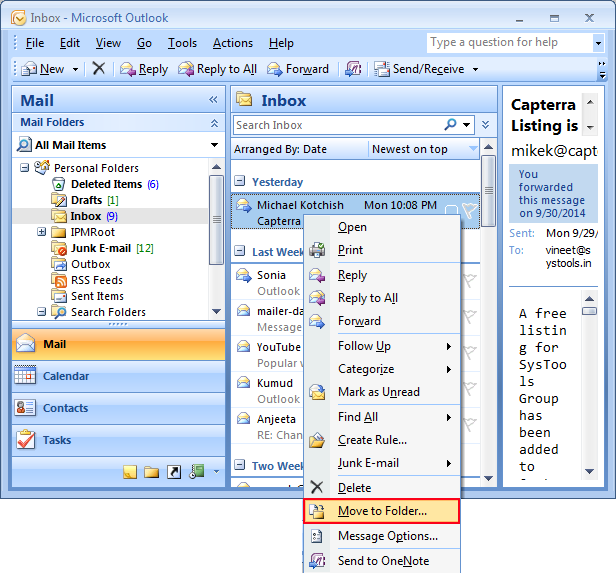Click the Newest on top sort header

click(x=424, y=149)
